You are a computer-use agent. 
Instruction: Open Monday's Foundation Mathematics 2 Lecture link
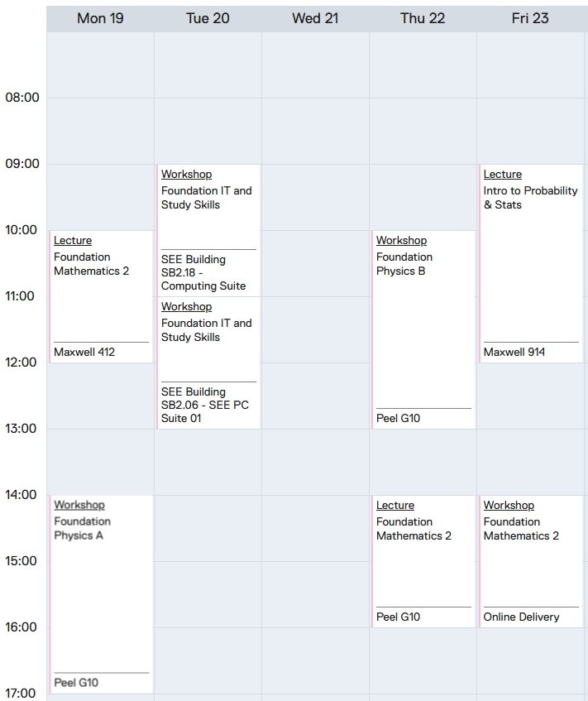click(x=73, y=241)
